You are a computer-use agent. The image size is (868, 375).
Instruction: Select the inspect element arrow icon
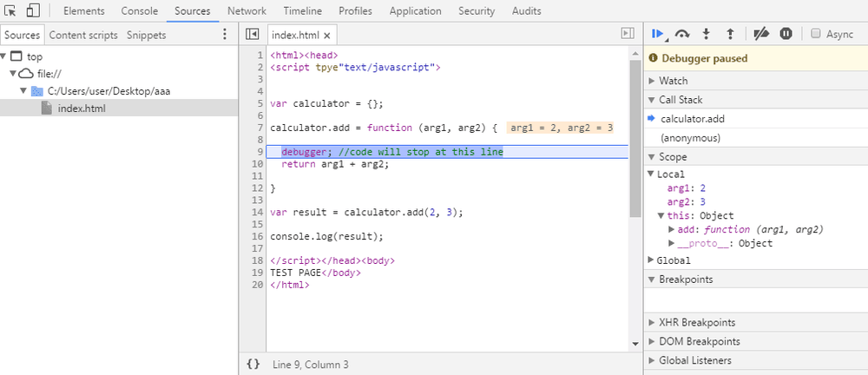click(x=10, y=10)
